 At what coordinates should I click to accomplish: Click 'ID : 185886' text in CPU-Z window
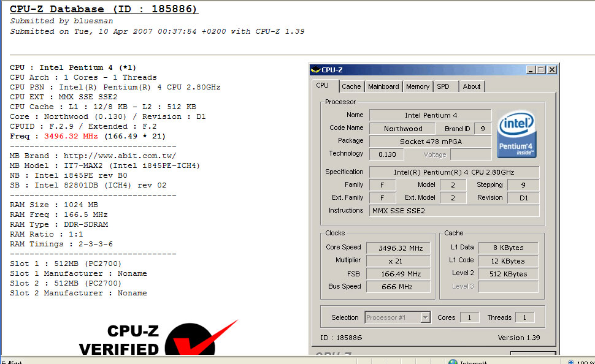341,338
